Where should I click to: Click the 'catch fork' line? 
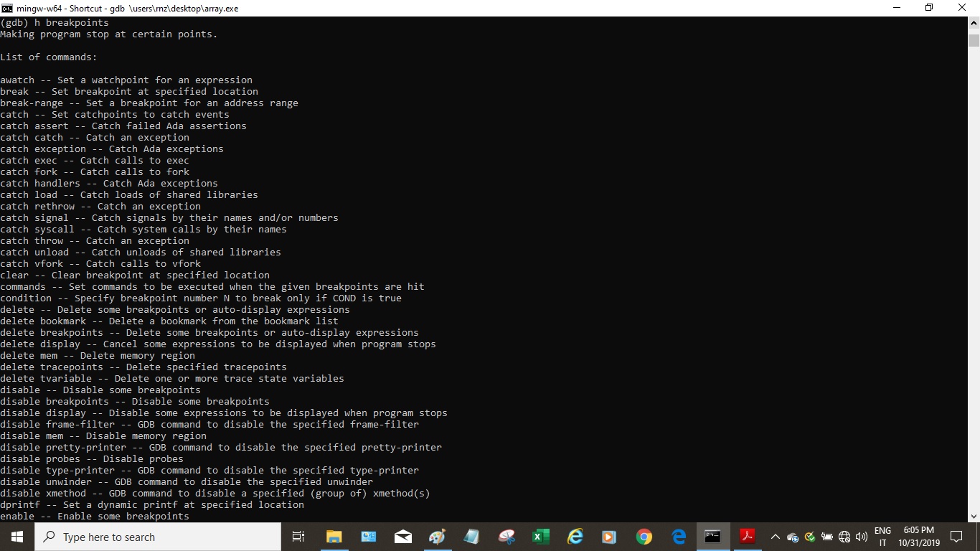pyautogui.click(x=95, y=172)
